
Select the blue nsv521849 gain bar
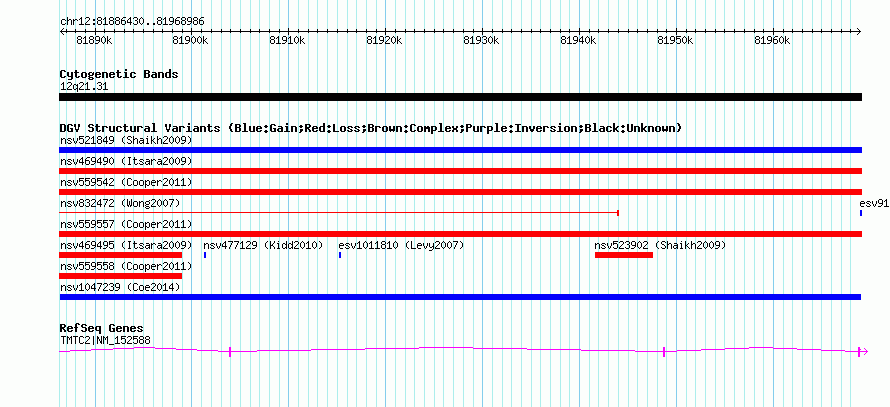tap(460, 150)
